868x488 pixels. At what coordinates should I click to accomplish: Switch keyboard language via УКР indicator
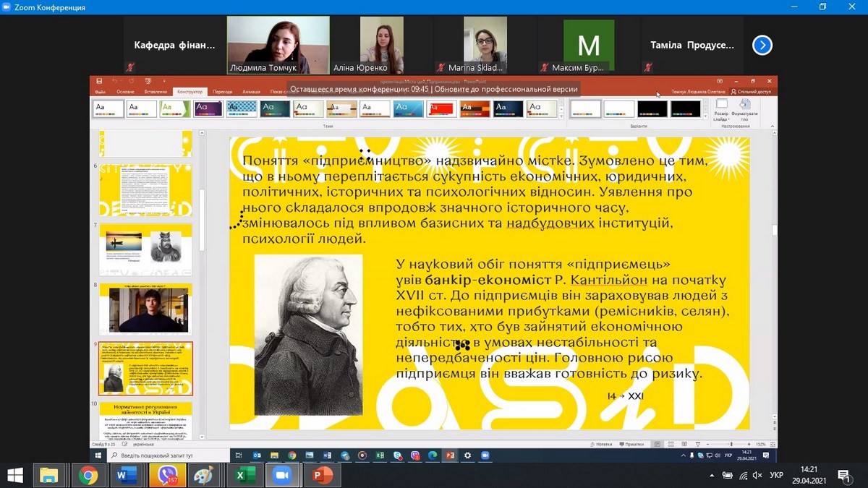(776, 475)
